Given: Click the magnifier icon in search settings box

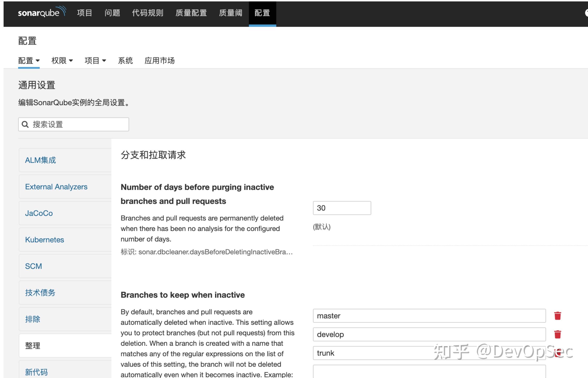Looking at the screenshot, I should coord(25,124).
